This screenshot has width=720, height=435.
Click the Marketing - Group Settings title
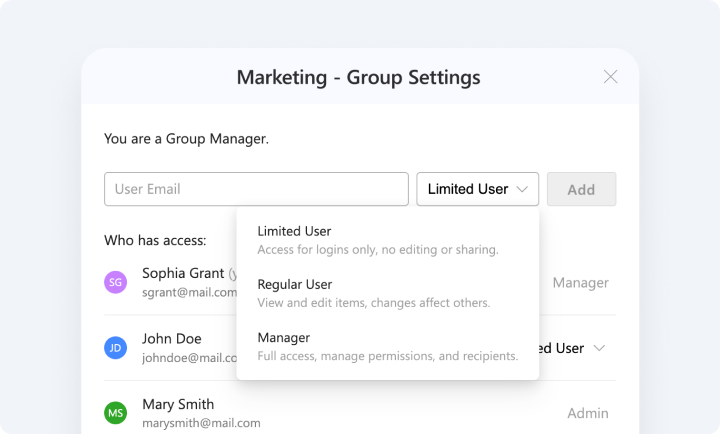click(359, 77)
